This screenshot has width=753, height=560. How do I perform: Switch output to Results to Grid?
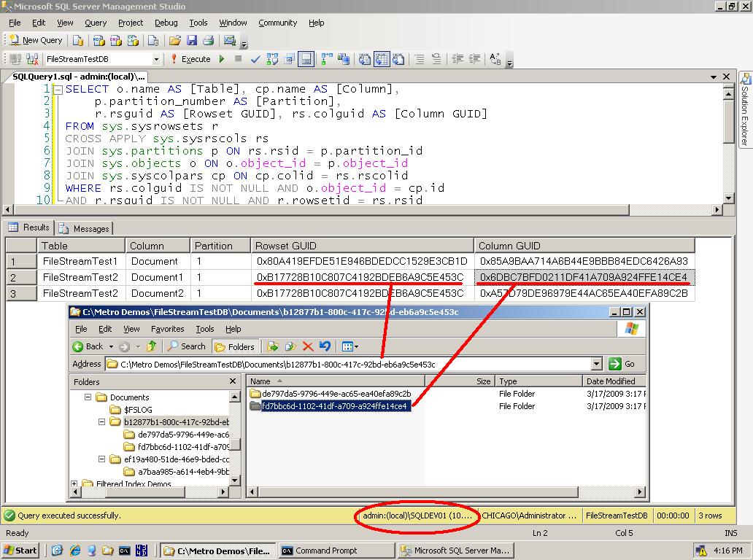pyautogui.click(x=382, y=59)
